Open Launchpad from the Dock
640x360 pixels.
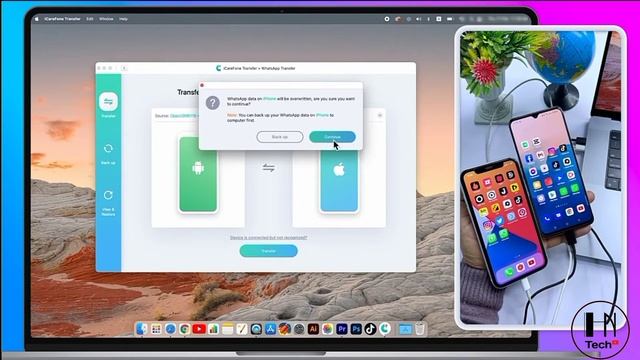click(x=156, y=329)
